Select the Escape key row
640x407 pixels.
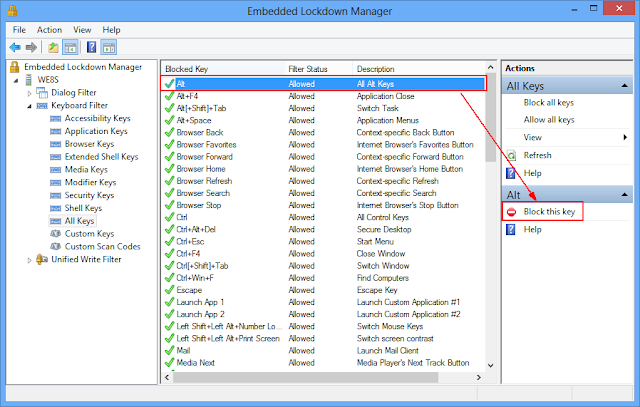[x=323, y=290]
